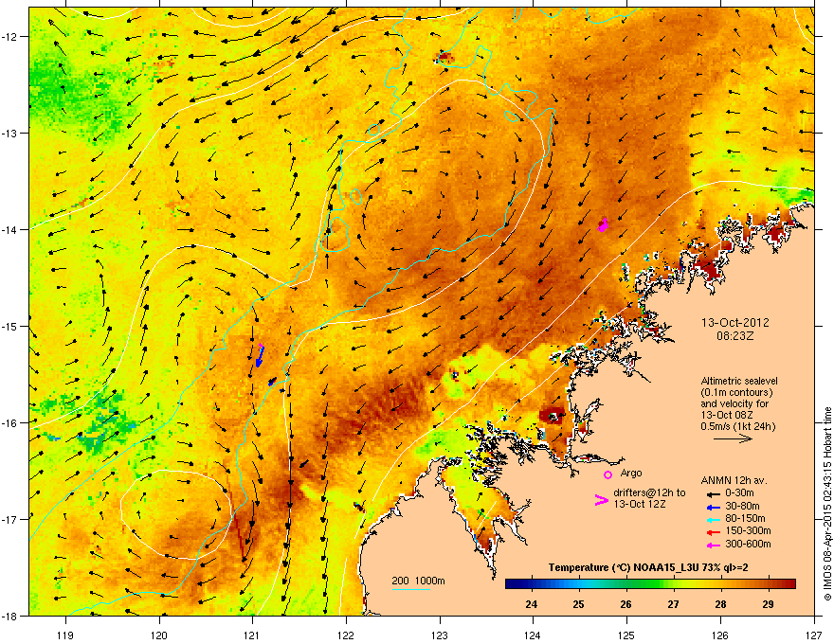Click the 0.5m/s velocity scale arrow
Viewport: 834px width, 644px height.
[733, 438]
